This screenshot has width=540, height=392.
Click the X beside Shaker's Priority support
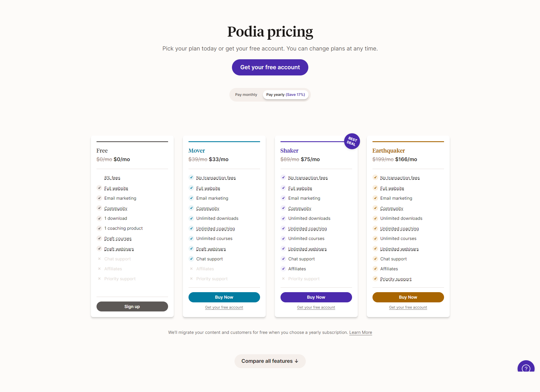pos(283,279)
